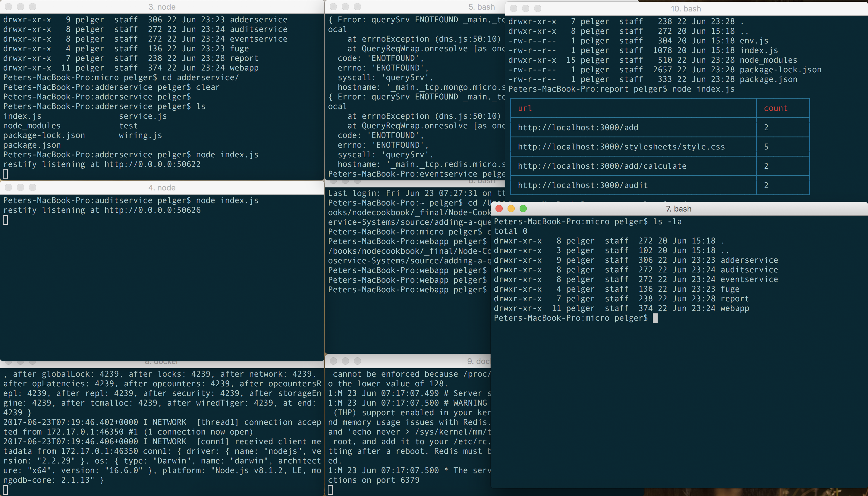868x496 pixels.
Task: Click the 'count' column header
Action: [x=775, y=108]
